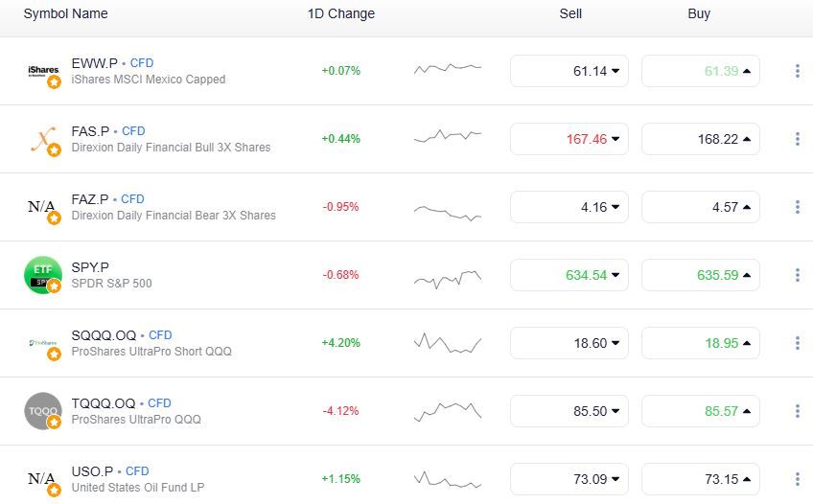The image size is (813, 504).
Task: Buy FAZ.P at 4.57
Action: click(x=701, y=207)
